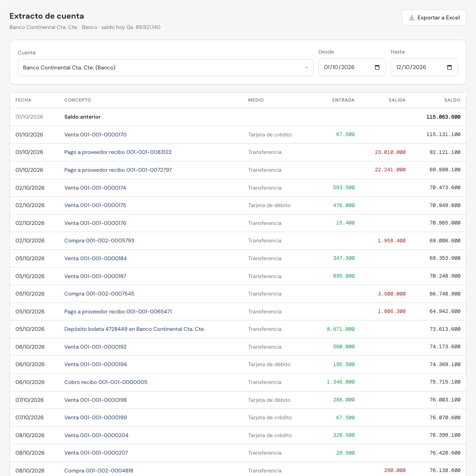
Task: Open Venta 001-001-0000176 link
Action: pyautogui.click(x=95, y=223)
